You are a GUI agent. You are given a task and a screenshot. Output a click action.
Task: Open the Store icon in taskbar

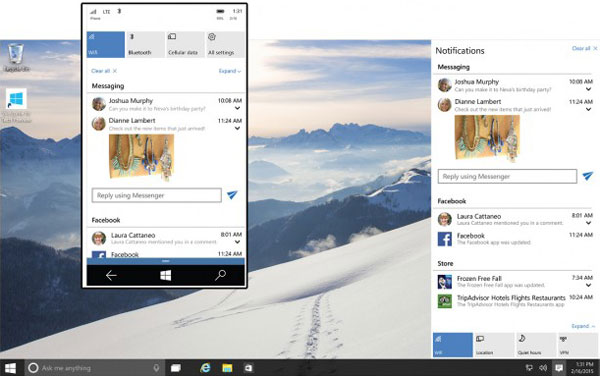248,368
